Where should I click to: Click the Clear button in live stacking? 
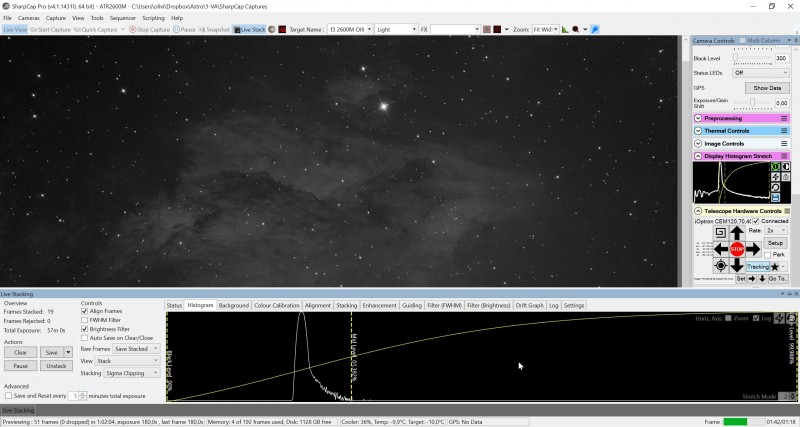(x=20, y=353)
